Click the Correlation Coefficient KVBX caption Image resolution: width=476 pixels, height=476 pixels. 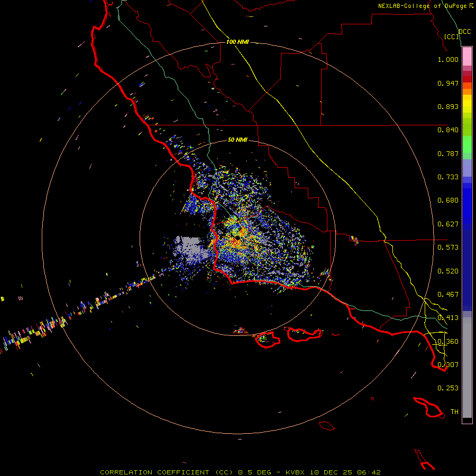pos(240,472)
